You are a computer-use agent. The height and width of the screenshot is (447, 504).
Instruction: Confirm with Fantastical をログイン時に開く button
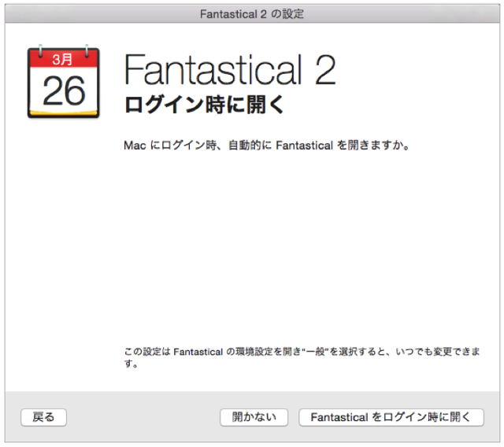click(x=391, y=417)
